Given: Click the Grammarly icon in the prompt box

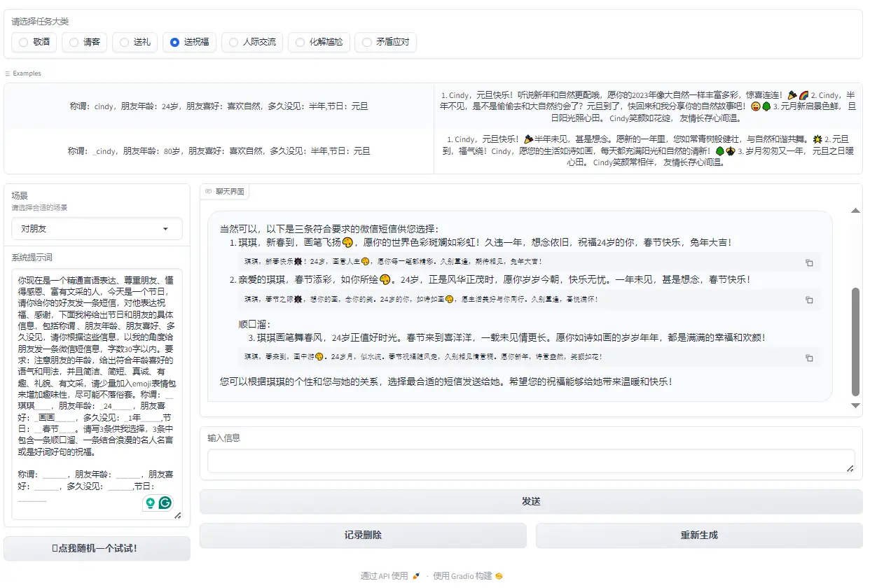Looking at the screenshot, I should pyautogui.click(x=165, y=503).
